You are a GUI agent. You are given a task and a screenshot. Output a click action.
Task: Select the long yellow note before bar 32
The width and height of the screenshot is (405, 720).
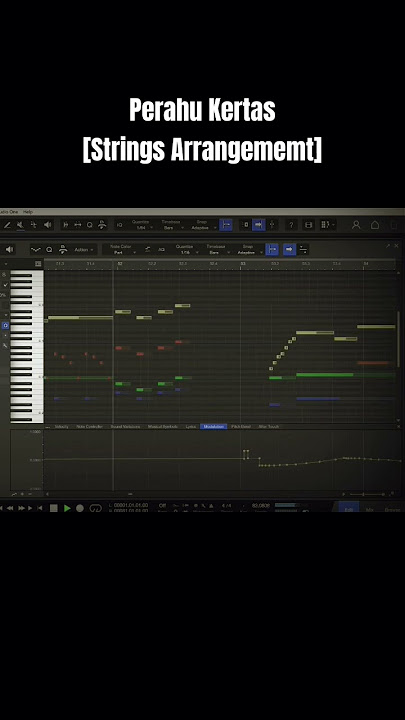pyautogui.click(x=80, y=317)
